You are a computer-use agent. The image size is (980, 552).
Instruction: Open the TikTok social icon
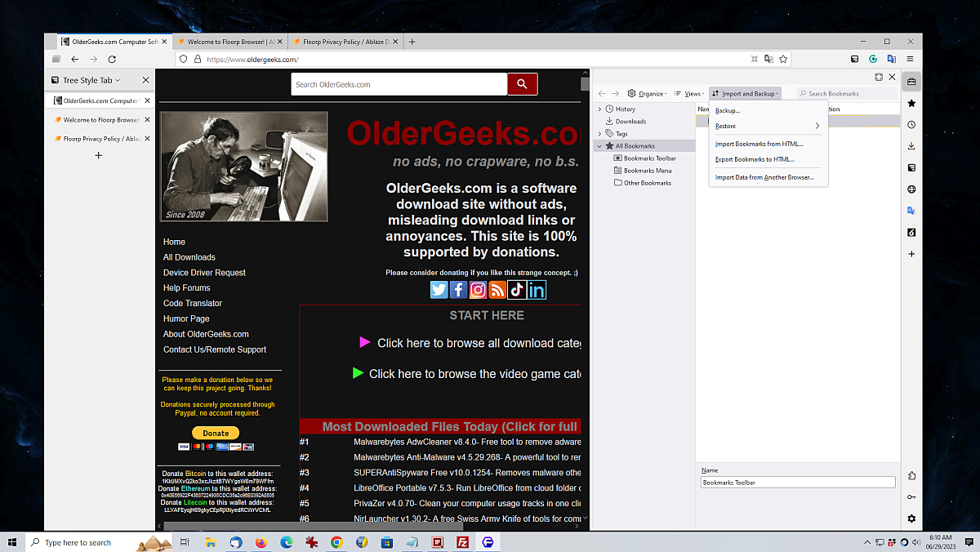click(517, 290)
